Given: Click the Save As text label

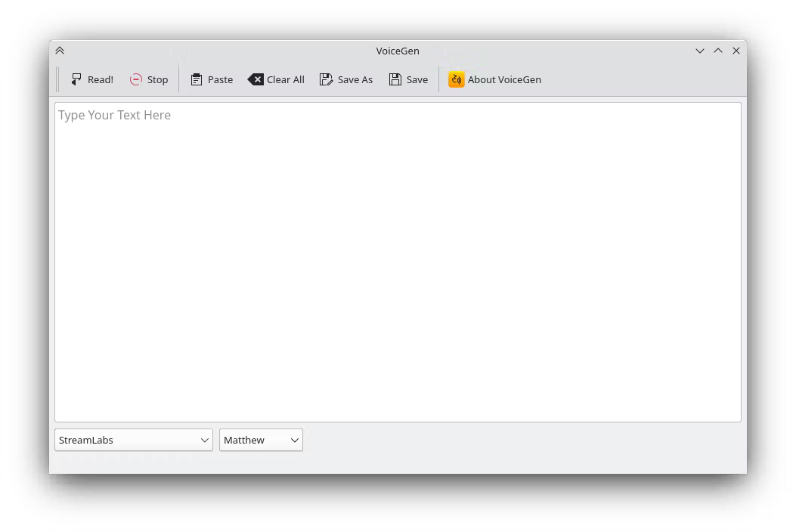Looking at the screenshot, I should coord(355,79).
